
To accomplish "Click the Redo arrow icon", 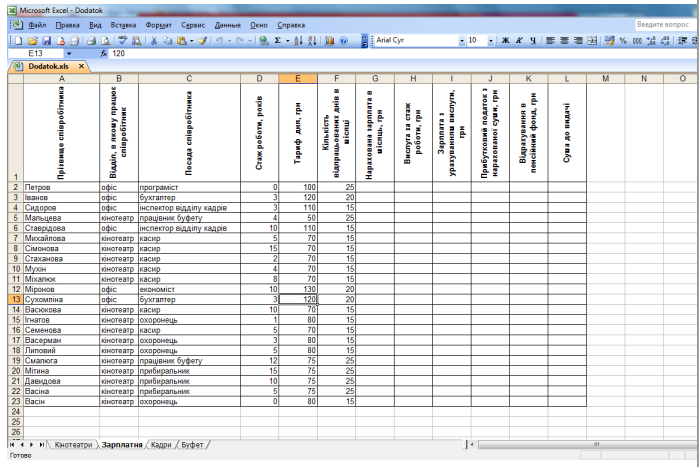I will coord(240,41).
